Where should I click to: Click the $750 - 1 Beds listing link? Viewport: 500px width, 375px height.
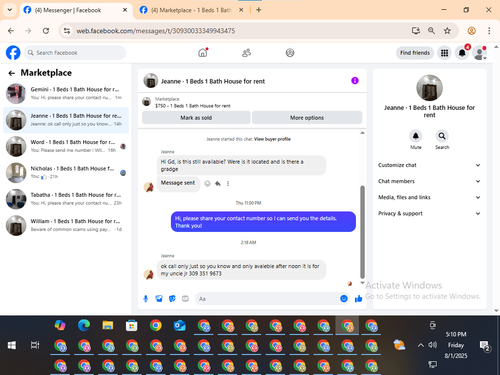(193, 106)
